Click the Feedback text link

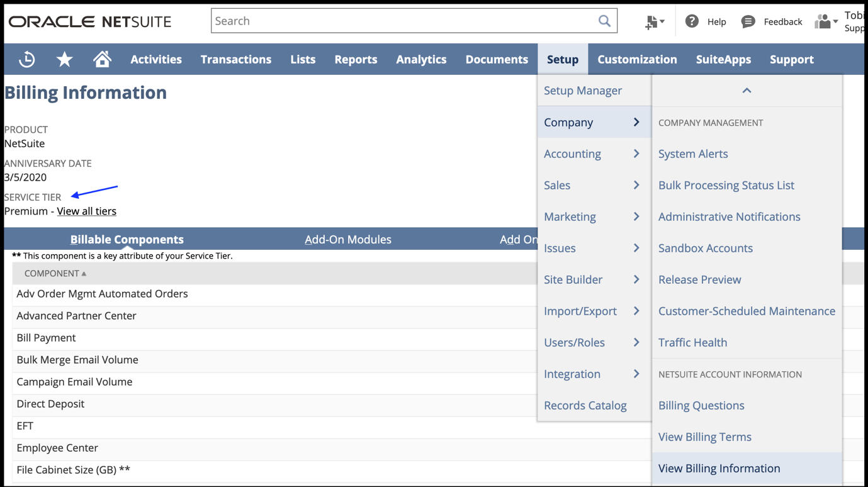pyautogui.click(x=783, y=21)
